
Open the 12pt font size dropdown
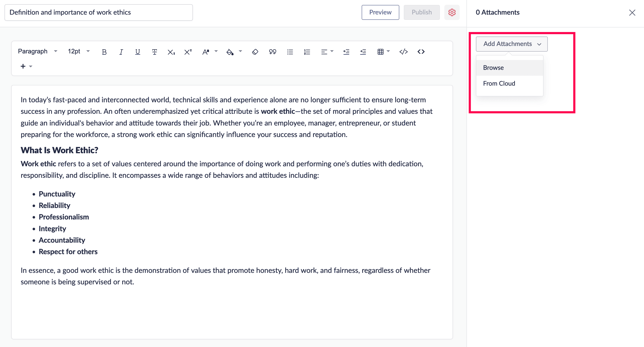pyautogui.click(x=78, y=51)
